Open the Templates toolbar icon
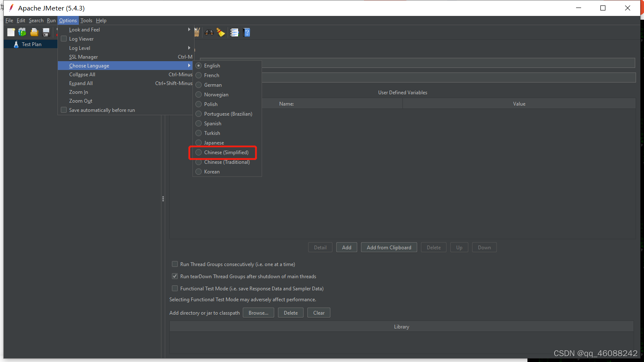The height and width of the screenshot is (362, 644). pyautogui.click(x=22, y=32)
